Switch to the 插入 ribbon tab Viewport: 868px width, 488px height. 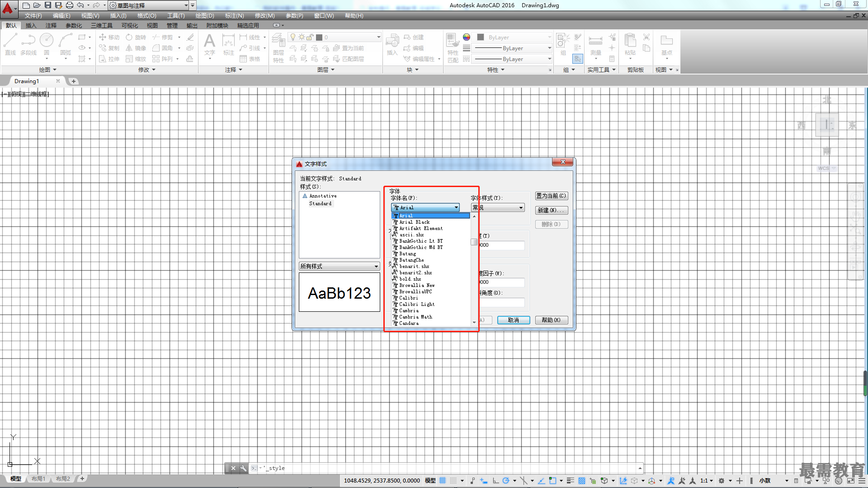click(31, 25)
